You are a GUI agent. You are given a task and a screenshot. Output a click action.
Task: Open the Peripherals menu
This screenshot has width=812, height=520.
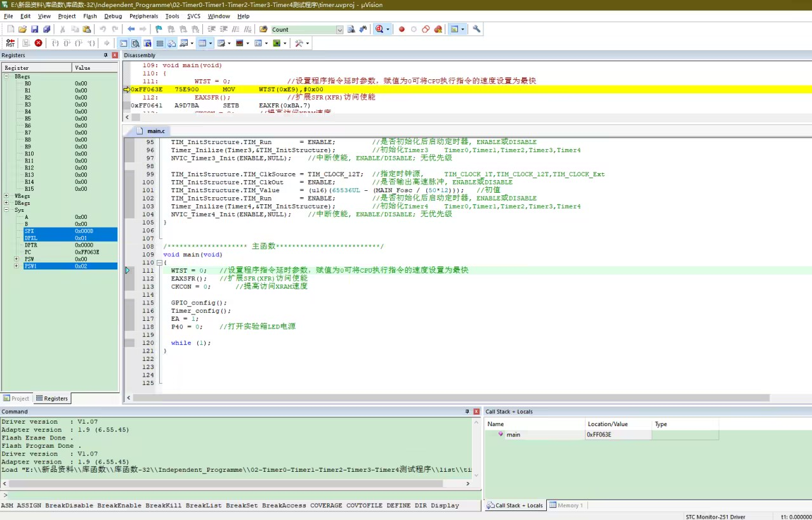coord(143,16)
